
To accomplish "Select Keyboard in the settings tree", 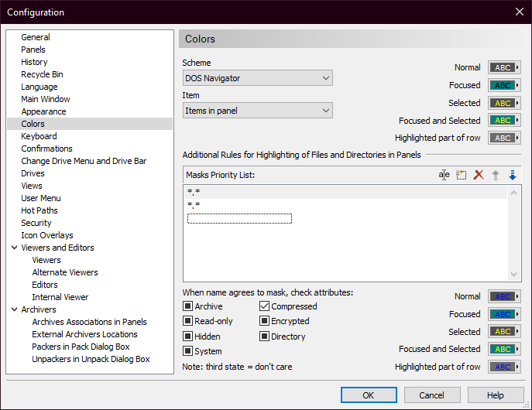I will coord(39,136).
